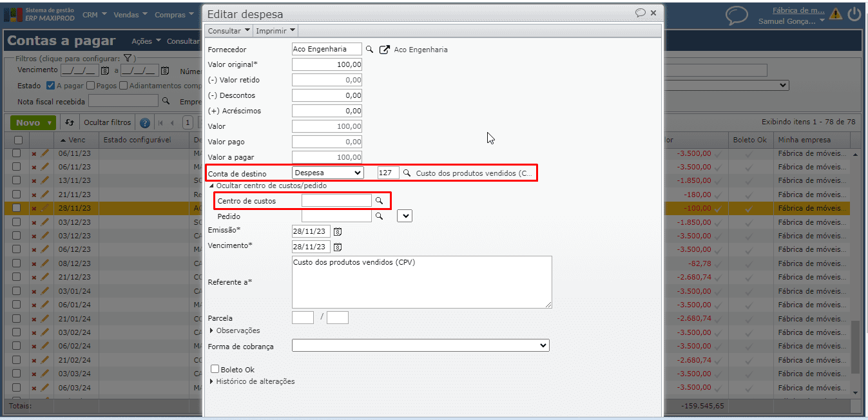The height and width of the screenshot is (420, 868).
Task: Click delete X icon for 21/11/23 row
Action: (x=34, y=195)
